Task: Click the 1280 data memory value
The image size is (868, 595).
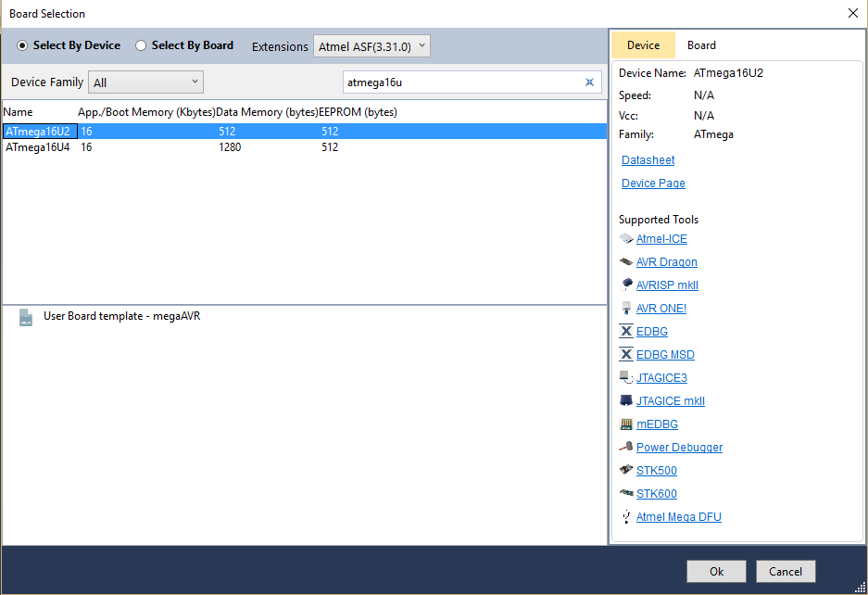Action: pyautogui.click(x=230, y=147)
